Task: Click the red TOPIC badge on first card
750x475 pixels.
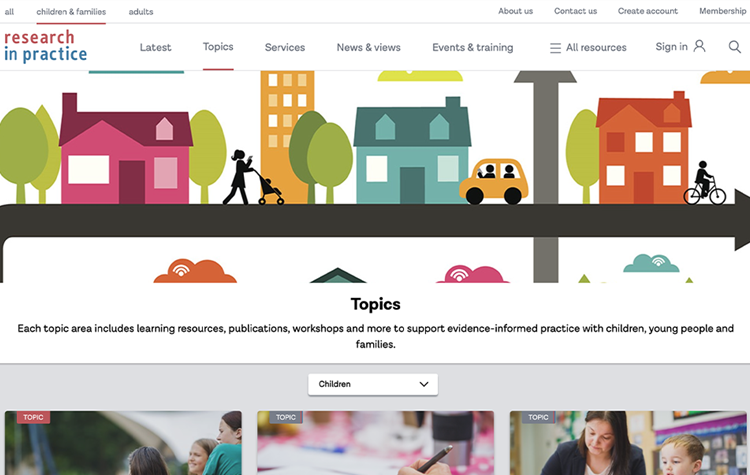Action: [x=33, y=417]
